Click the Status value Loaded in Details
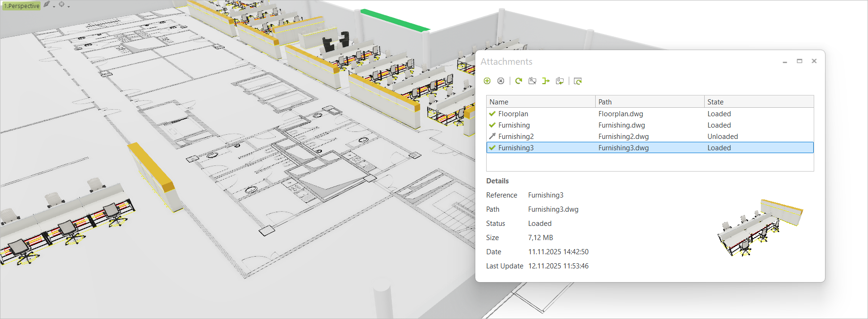The image size is (868, 319). [x=539, y=224]
